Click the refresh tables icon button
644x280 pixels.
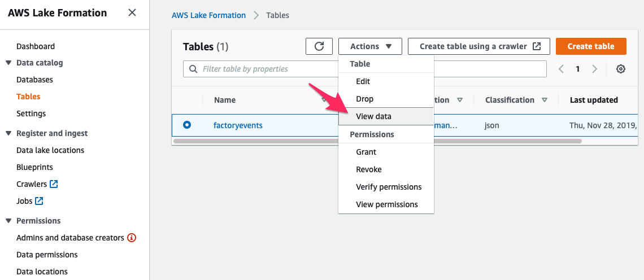[x=319, y=46]
